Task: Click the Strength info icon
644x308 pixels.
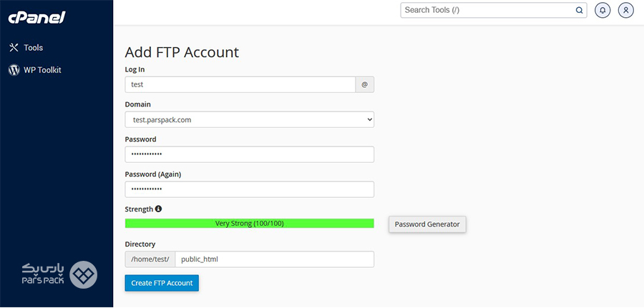Action: click(159, 209)
